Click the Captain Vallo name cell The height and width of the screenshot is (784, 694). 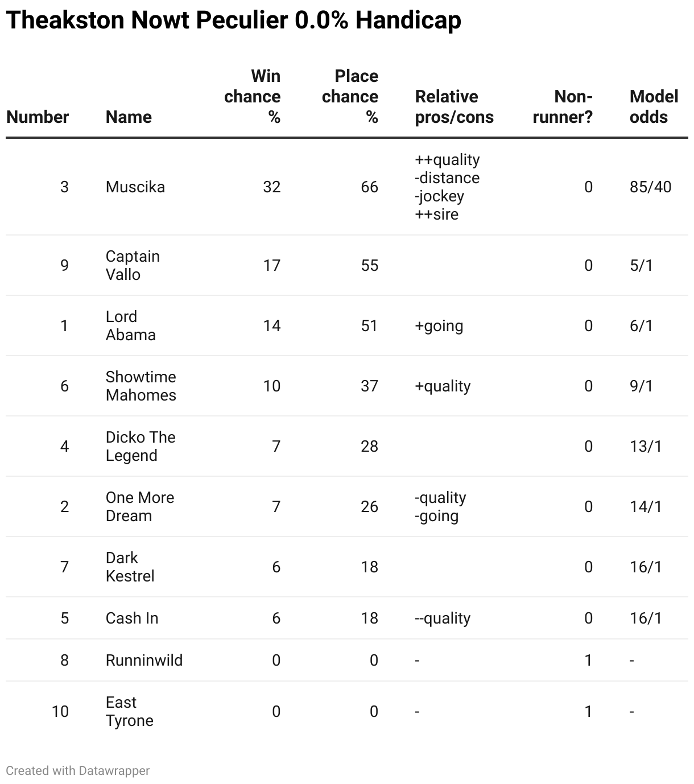[x=133, y=266]
